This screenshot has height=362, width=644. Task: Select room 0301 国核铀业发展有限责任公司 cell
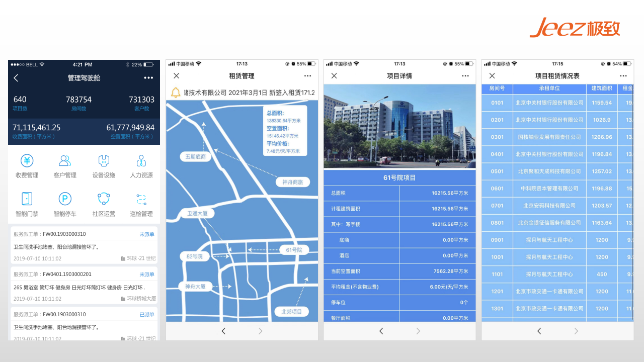point(549,137)
